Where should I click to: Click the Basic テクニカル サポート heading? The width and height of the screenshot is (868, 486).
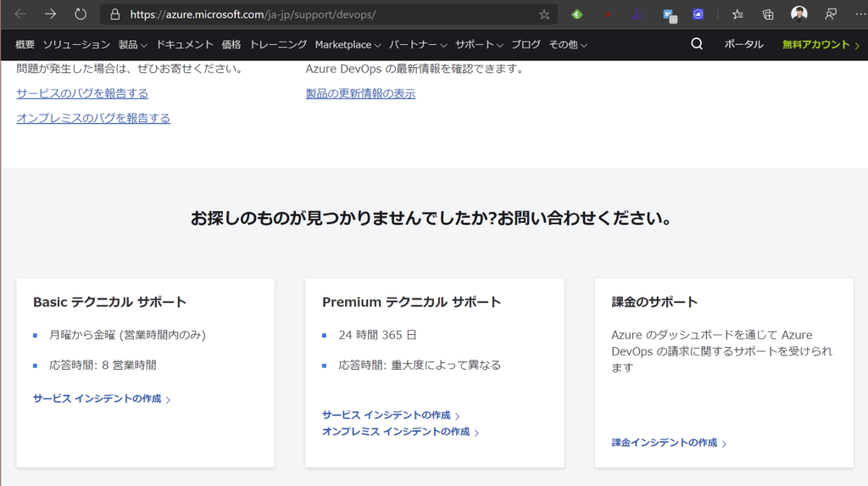pos(109,302)
